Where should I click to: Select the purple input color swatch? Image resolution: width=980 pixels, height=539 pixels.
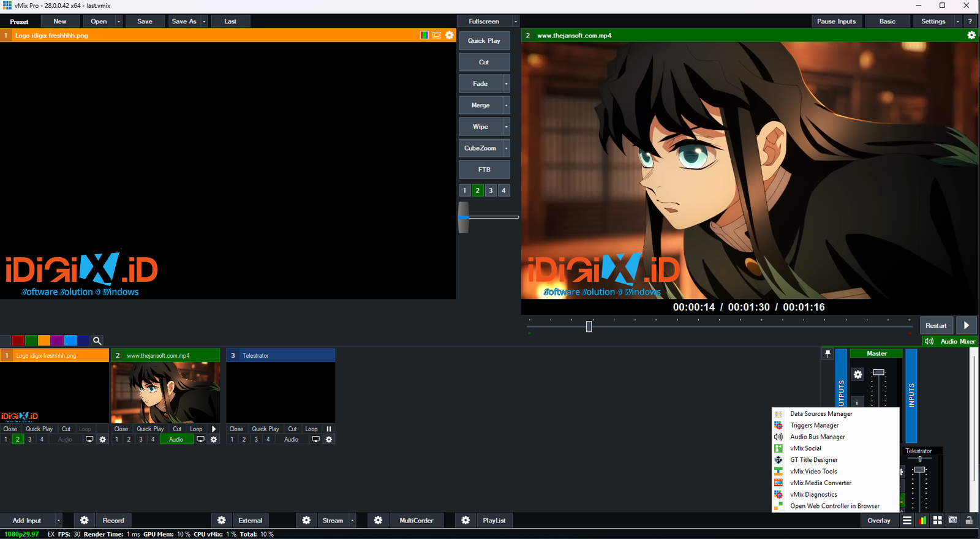coord(58,341)
